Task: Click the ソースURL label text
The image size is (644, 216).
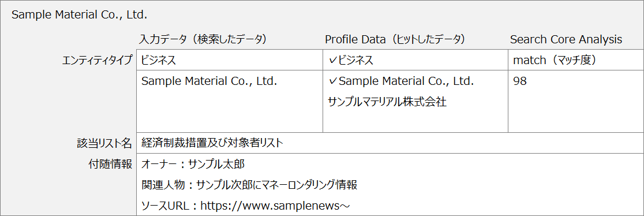Action: point(166,205)
